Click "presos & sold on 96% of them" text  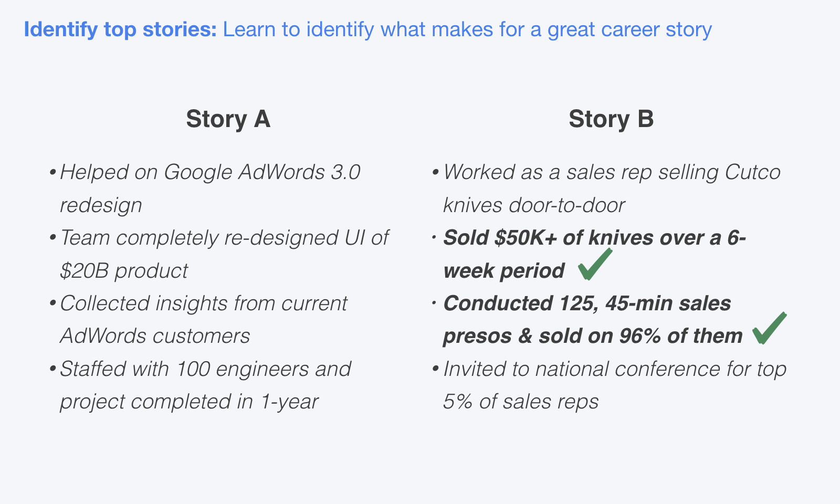click(x=593, y=336)
